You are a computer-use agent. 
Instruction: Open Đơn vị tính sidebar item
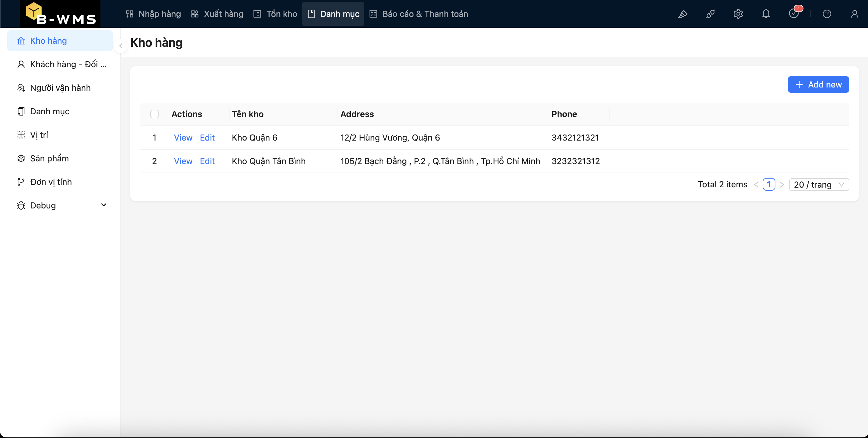point(60,182)
